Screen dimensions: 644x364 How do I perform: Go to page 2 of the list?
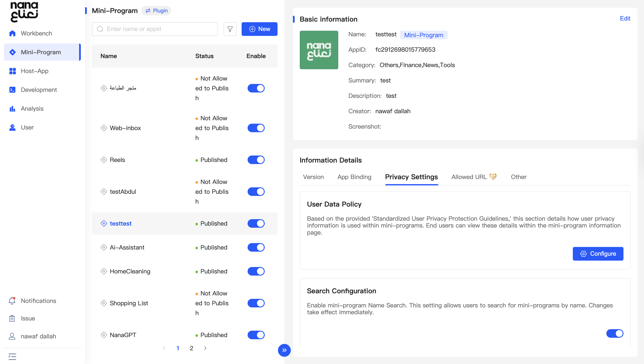[x=191, y=348]
